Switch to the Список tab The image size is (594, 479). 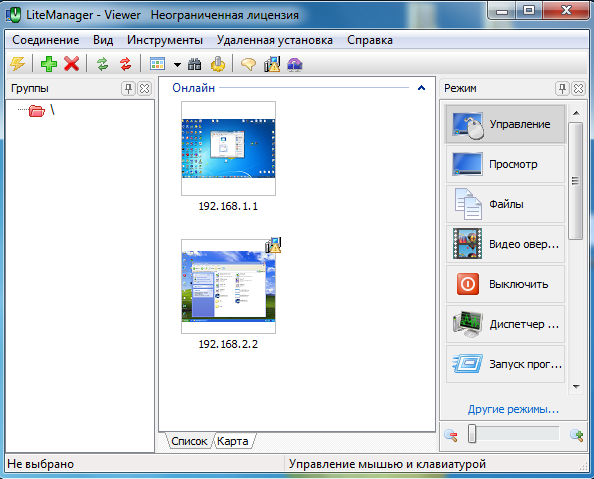tap(189, 441)
